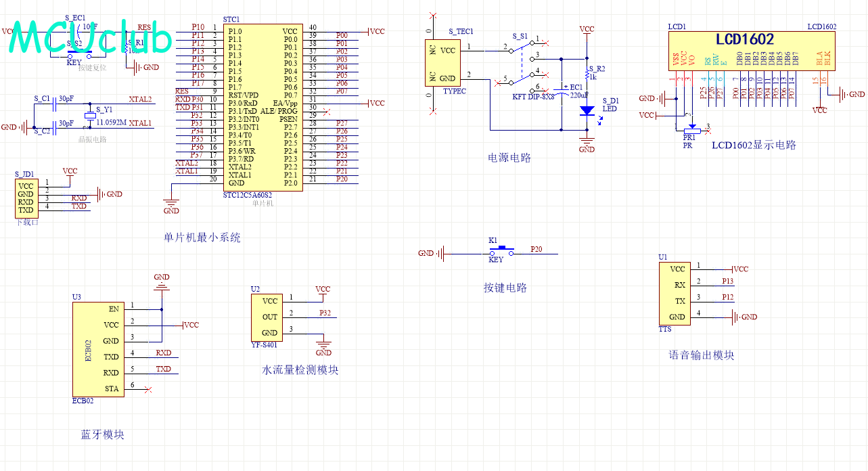Click the S_R2 1k resistor symbol

pos(587,74)
